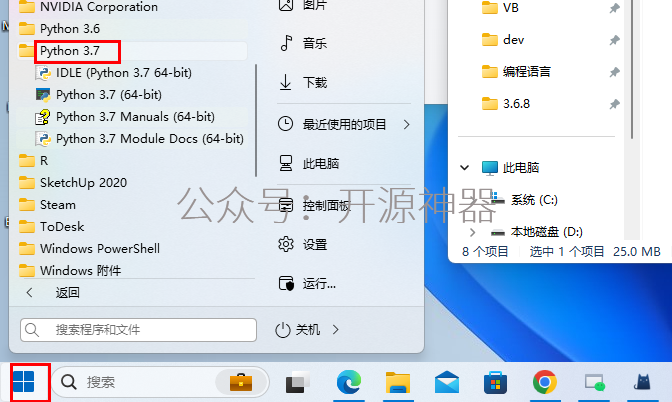Open 运行... dialog
This screenshot has width=672, height=402.
pyautogui.click(x=307, y=283)
